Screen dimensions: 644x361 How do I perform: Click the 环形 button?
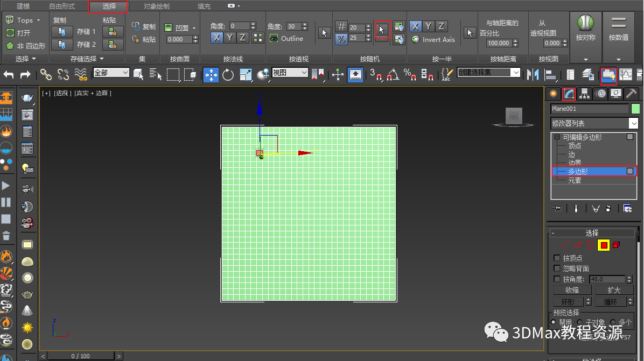point(568,302)
